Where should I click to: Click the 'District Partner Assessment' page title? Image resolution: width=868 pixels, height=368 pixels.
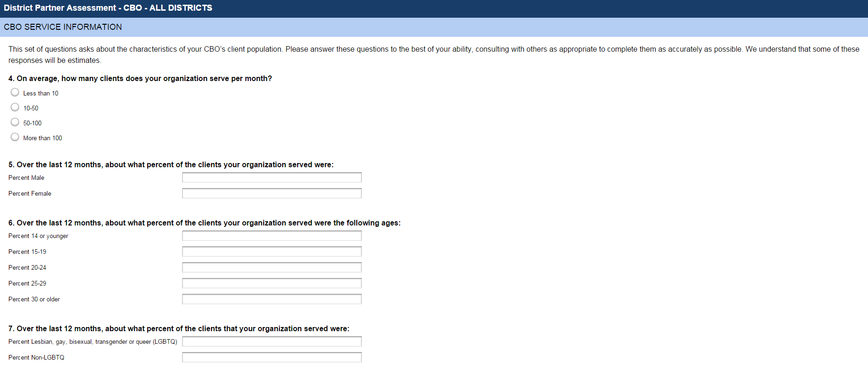coord(108,8)
